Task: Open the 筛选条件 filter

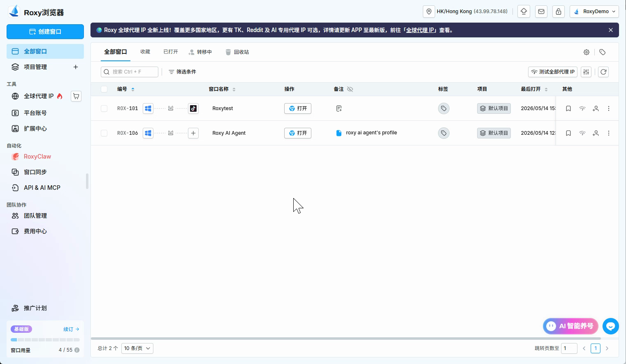Action: pyautogui.click(x=182, y=72)
